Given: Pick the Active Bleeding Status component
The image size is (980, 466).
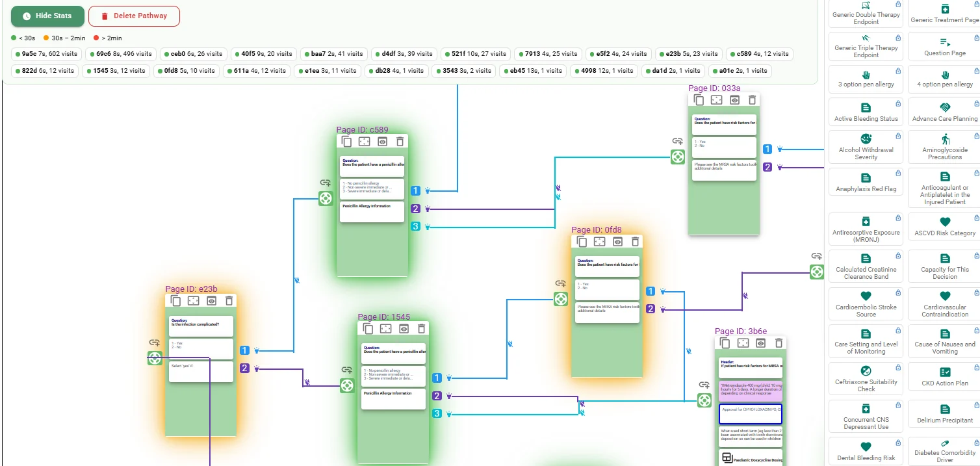Looking at the screenshot, I should 866,112.
